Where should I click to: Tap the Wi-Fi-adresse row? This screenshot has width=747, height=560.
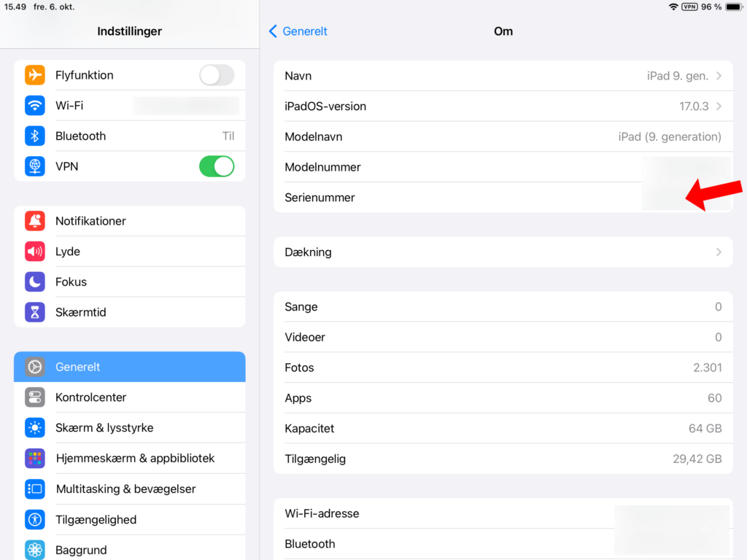coord(503,513)
